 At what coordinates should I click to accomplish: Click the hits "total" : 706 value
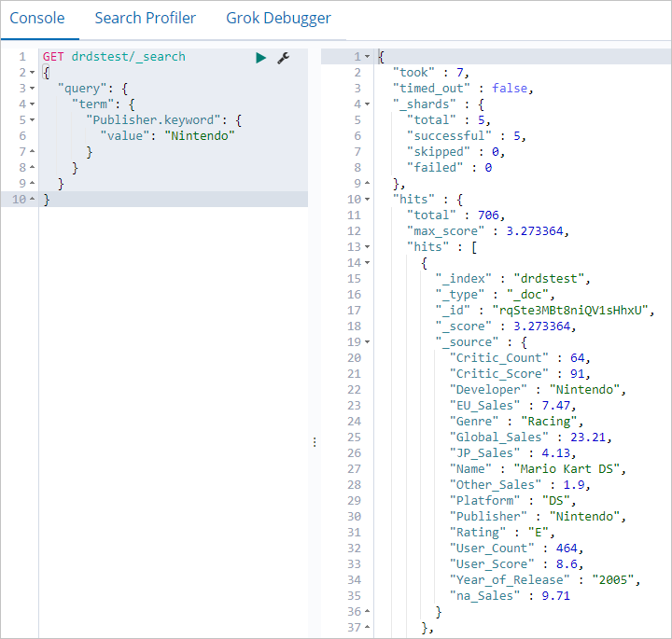488,215
